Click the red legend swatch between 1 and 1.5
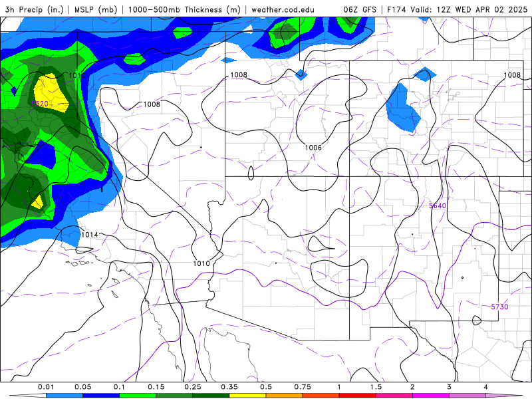 [x=358, y=396]
